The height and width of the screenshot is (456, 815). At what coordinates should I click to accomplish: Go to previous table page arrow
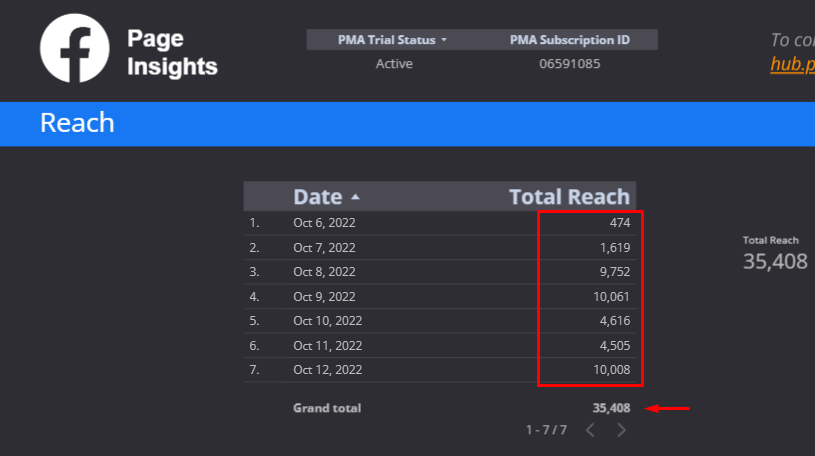click(x=590, y=430)
